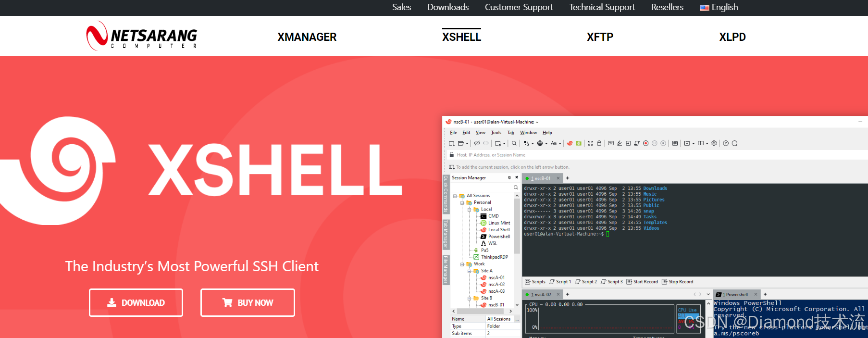
Task: Click the Disconnect link icon in toolbar
Action: click(477, 143)
